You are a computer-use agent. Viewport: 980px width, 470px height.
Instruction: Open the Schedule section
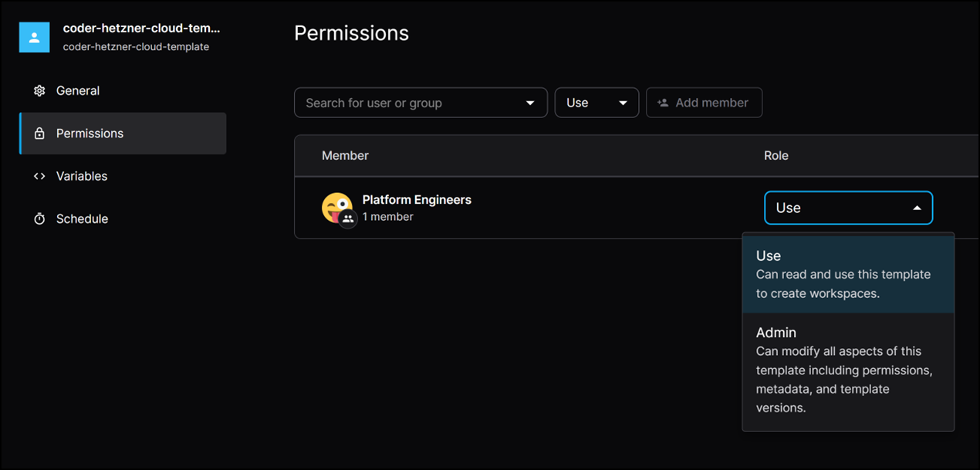tap(81, 218)
